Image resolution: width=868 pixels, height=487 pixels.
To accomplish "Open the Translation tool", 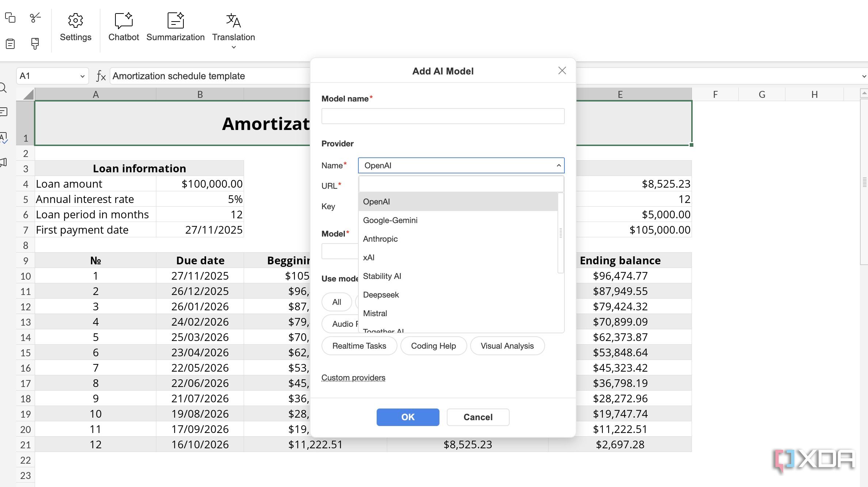I will coord(233,27).
